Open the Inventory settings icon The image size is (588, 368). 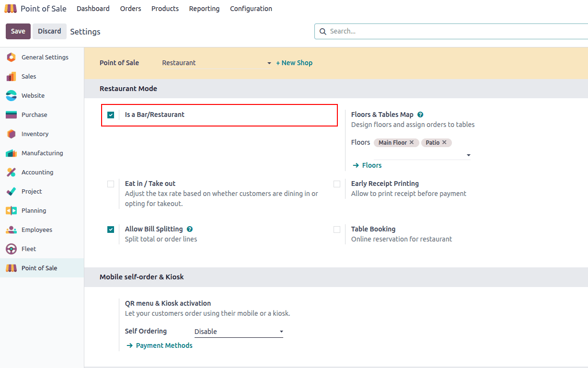(x=11, y=134)
